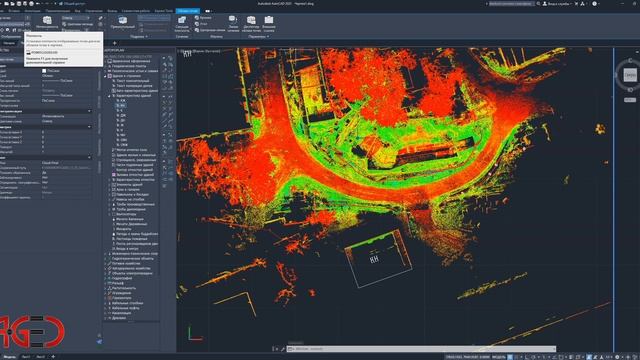Click the ViewCube top face 'Сверху'
Image resolution: width=640 pixels, height=360 pixels.
coord(630,75)
